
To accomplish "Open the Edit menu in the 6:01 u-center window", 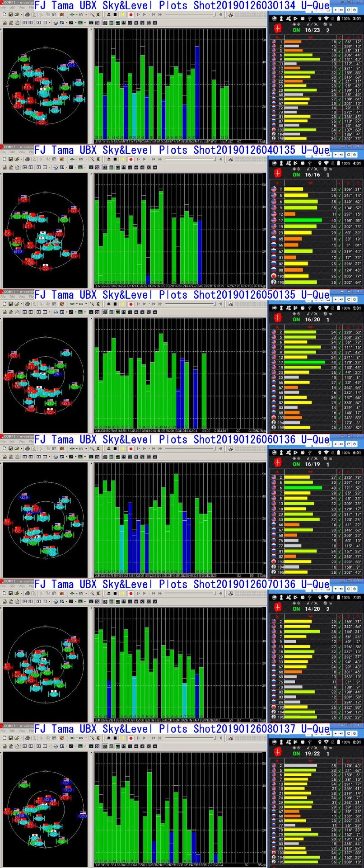I will 12,441.
